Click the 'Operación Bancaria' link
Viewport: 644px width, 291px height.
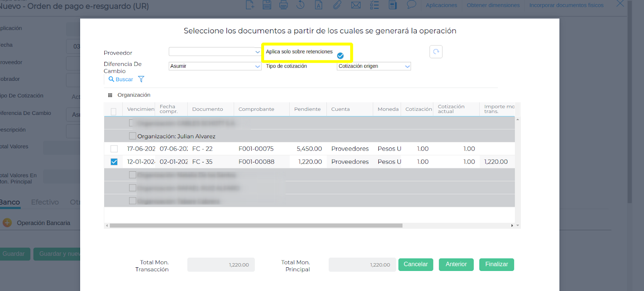43,223
